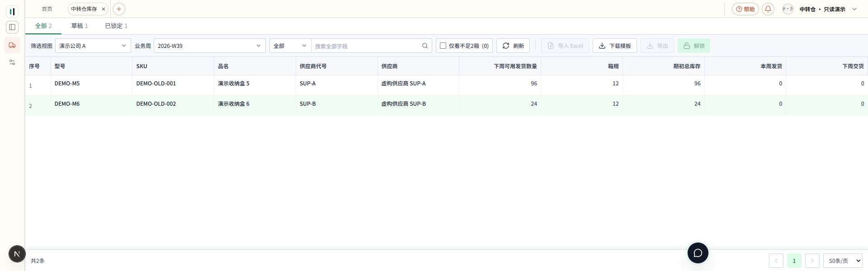
Task: Select the DEMO-M5 model cell
Action: 91,85
